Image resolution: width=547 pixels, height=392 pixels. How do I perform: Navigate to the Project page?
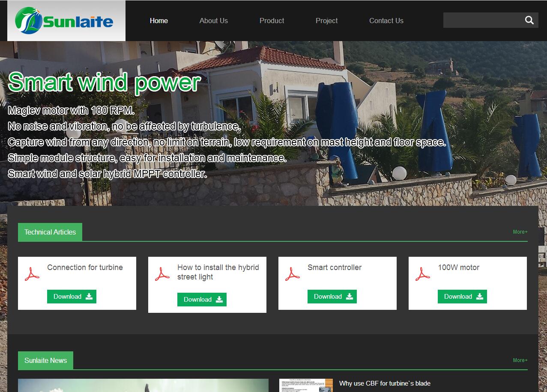(326, 21)
